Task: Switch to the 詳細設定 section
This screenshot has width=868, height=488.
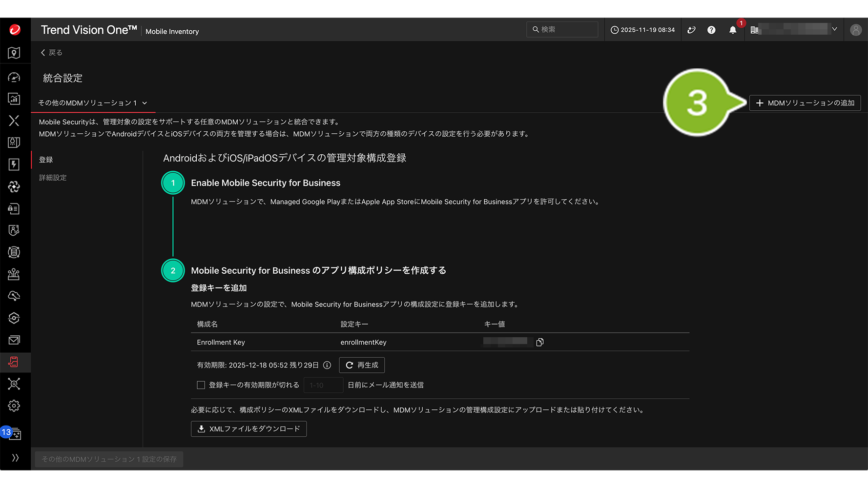Action: click(53, 178)
